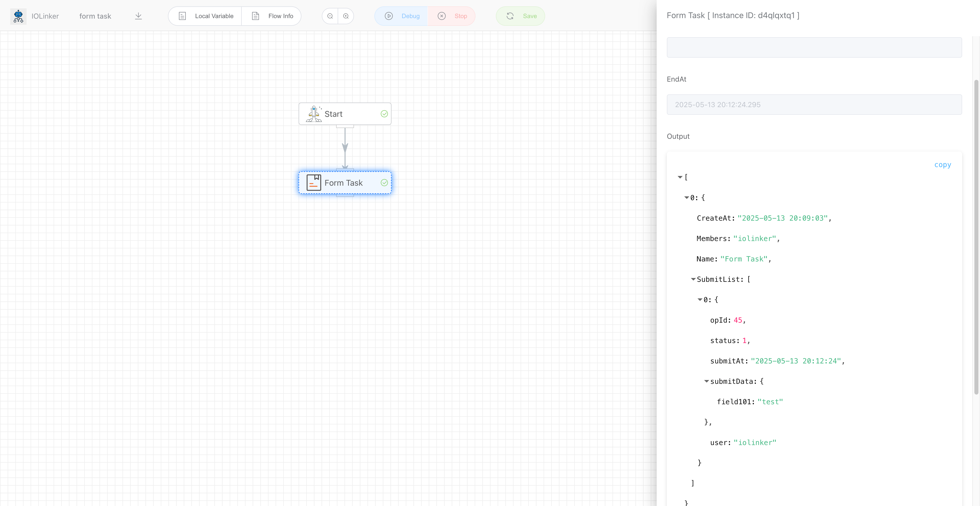The width and height of the screenshot is (980, 506).
Task: Click green check status on Form Task node
Action: [384, 183]
